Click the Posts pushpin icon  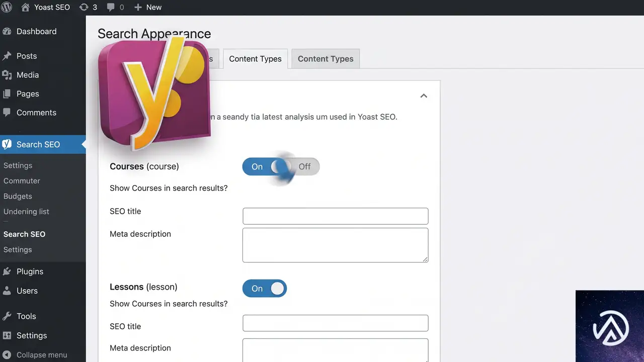7,56
